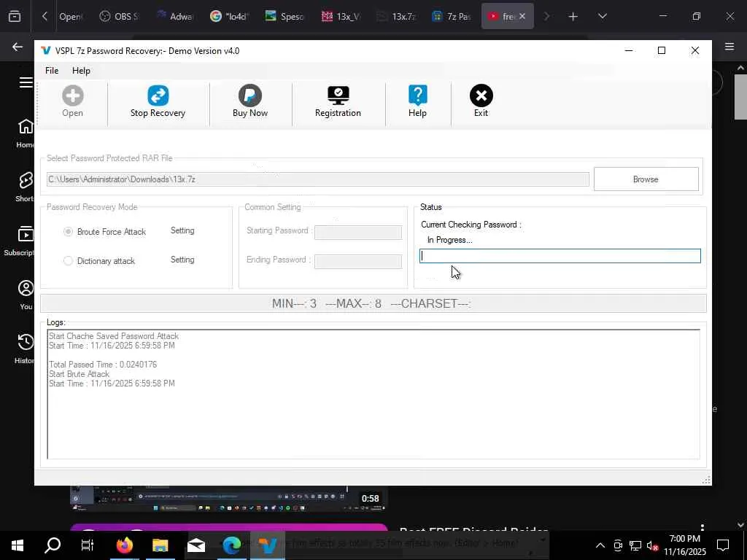
Task: Open the YouTube hamburger guide menu
Action: (26, 82)
